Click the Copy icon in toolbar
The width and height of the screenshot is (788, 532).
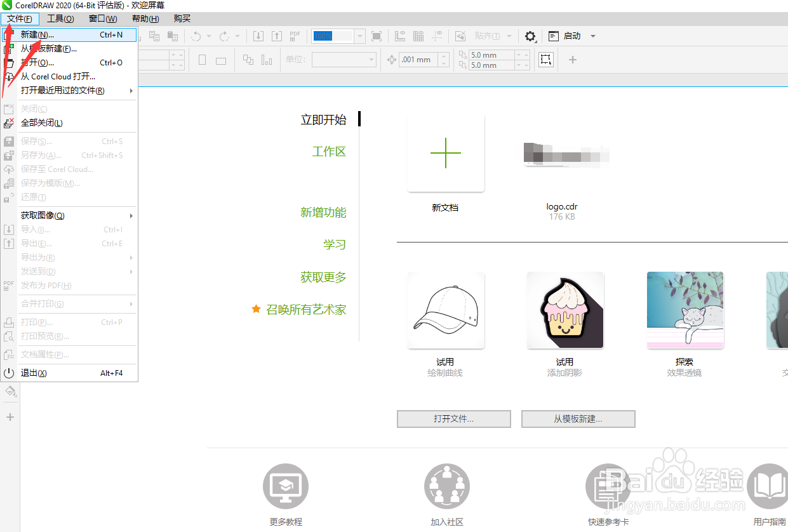(154, 36)
